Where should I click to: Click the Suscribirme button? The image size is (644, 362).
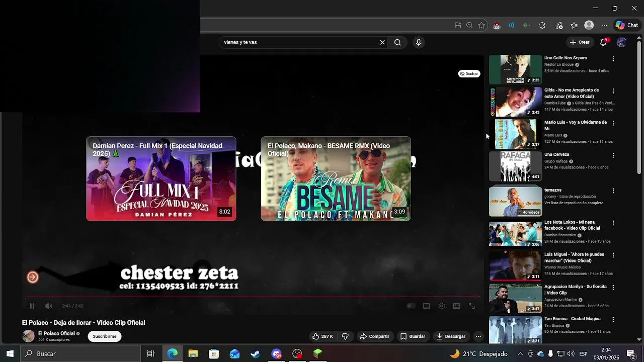(105, 336)
